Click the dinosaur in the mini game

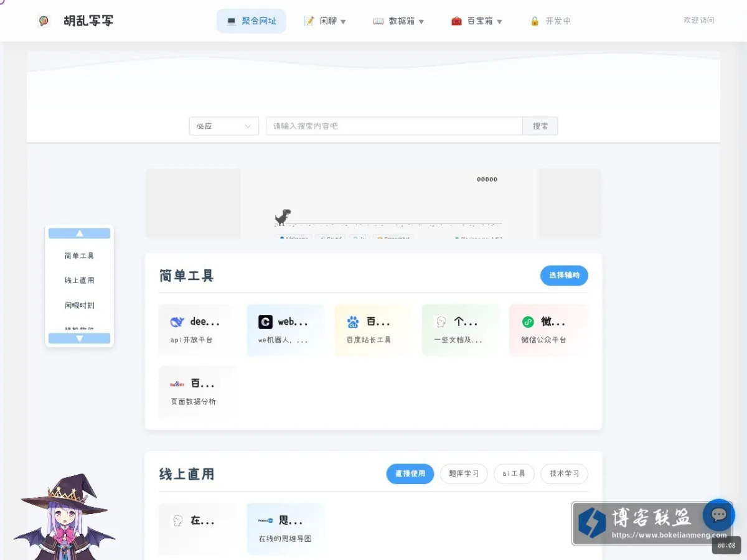(x=282, y=217)
